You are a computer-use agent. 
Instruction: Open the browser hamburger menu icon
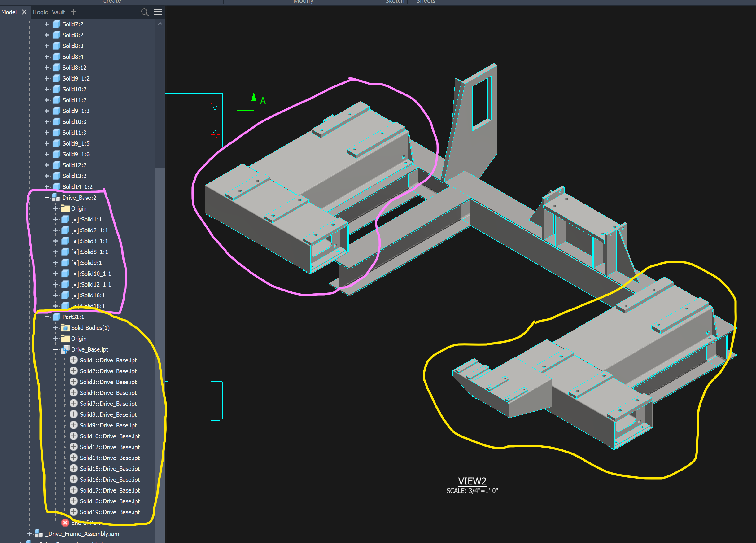(x=158, y=12)
